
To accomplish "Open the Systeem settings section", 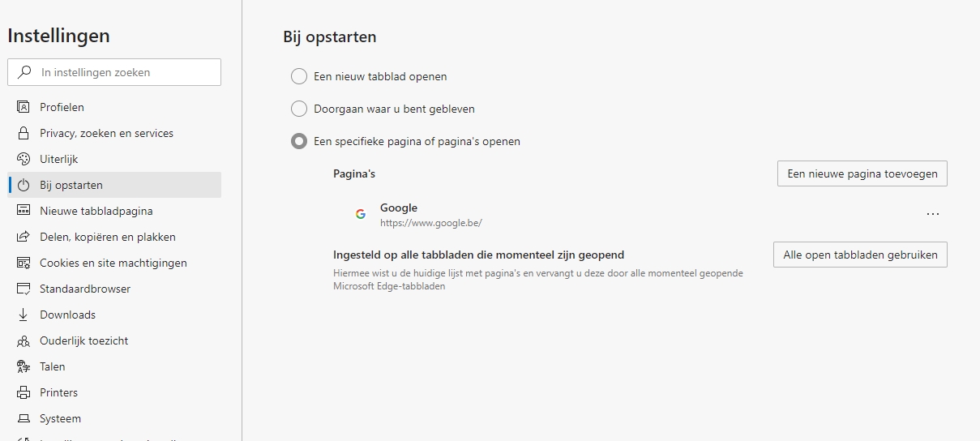I will (60, 418).
